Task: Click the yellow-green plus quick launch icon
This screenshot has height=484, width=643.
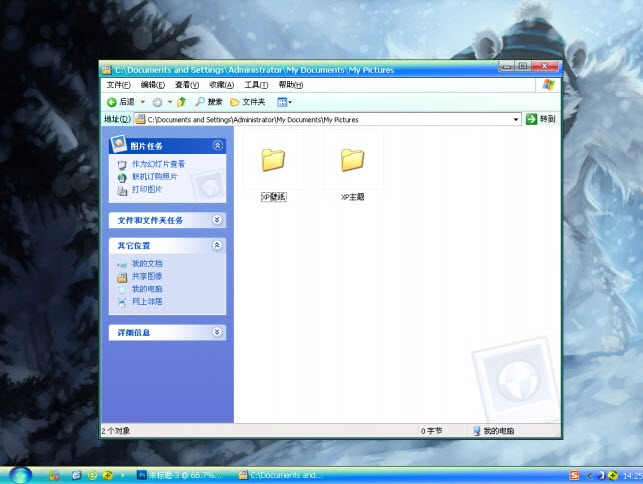Action: (107, 475)
